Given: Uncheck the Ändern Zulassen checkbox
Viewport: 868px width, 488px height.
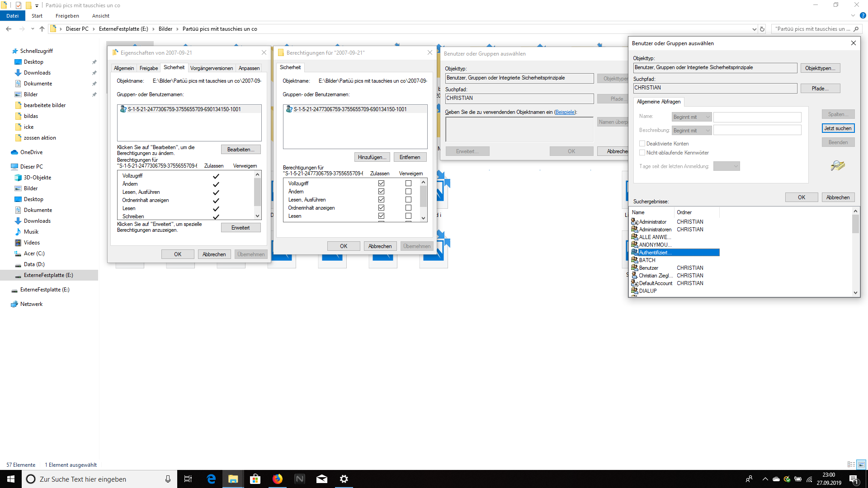Looking at the screenshot, I should point(381,192).
